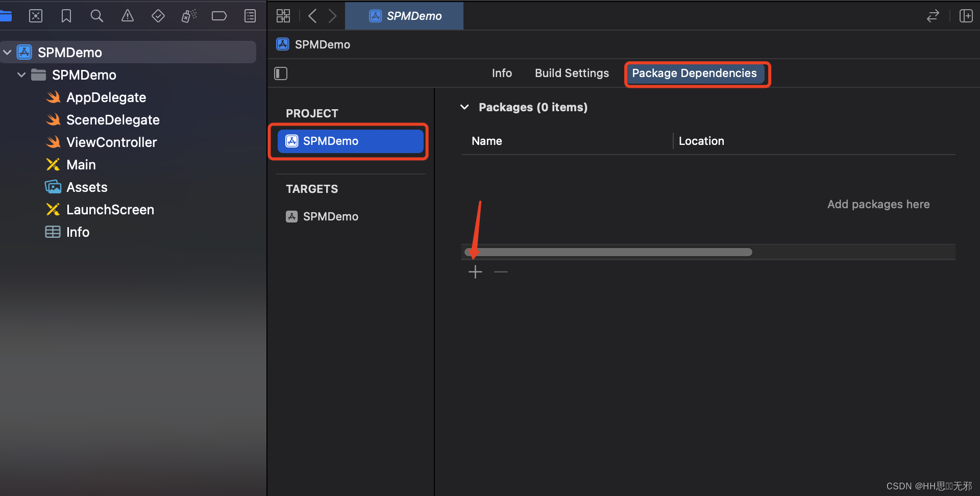Open the Find navigator magnifier icon
The image size is (980, 496).
[96, 16]
